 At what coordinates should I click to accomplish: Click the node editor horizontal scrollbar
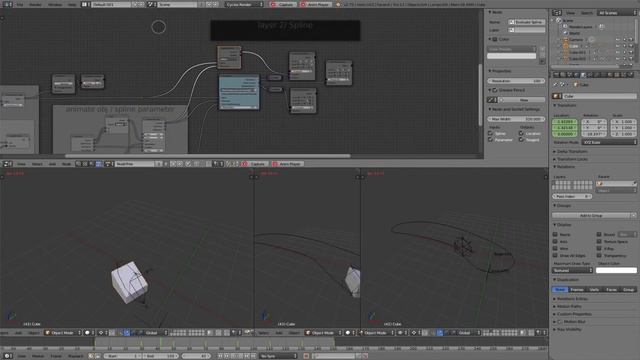coord(207,156)
